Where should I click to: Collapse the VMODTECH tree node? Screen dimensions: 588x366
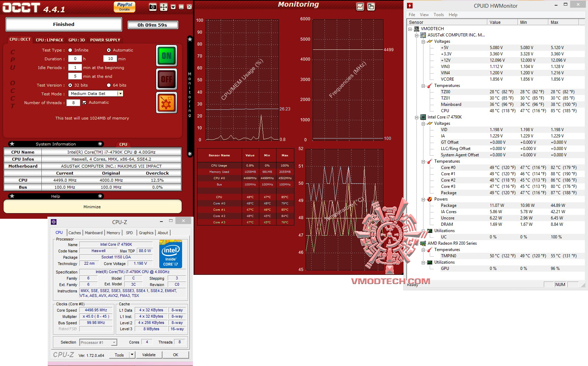click(x=410, y=29)
